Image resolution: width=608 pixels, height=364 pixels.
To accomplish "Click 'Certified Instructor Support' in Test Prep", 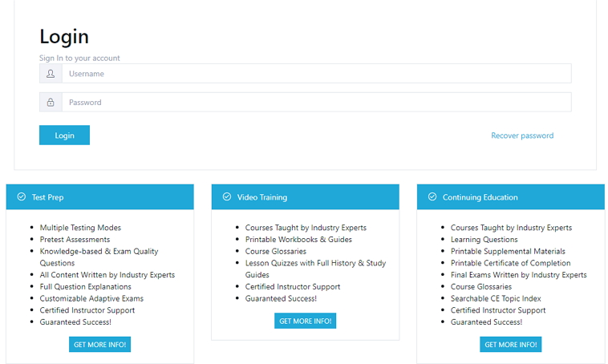I will click(x=87, y=310).
